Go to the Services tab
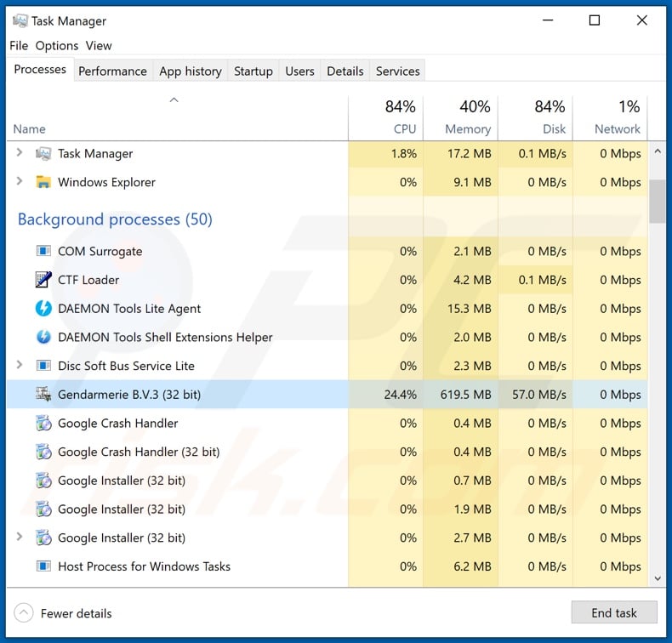This screenshot has height=643, width=672. tap(398, 71)
